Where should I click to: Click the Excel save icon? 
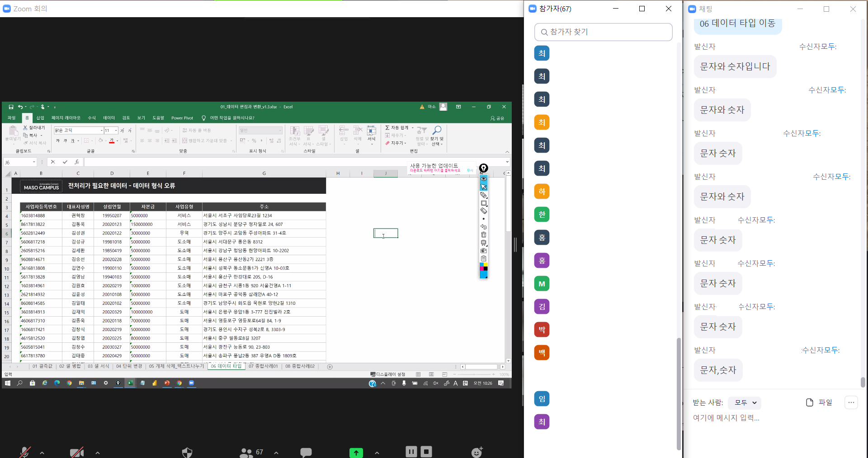click(11, 107)
